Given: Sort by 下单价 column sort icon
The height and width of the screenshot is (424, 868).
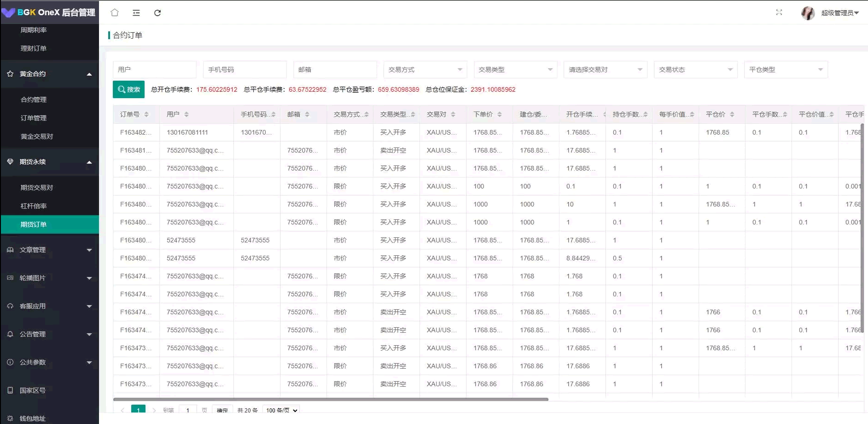Looking at the screenshot, I should click(x=500, y=114).
